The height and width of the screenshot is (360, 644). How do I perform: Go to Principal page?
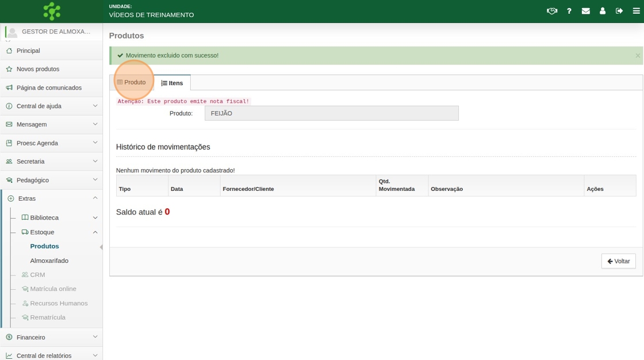point(28,51)
